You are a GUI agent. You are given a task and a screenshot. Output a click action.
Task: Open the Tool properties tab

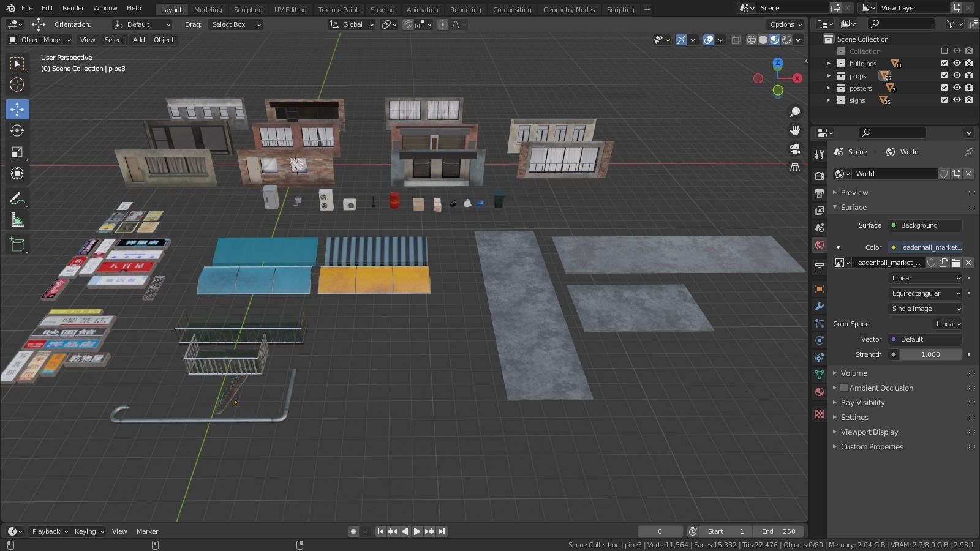820,154
